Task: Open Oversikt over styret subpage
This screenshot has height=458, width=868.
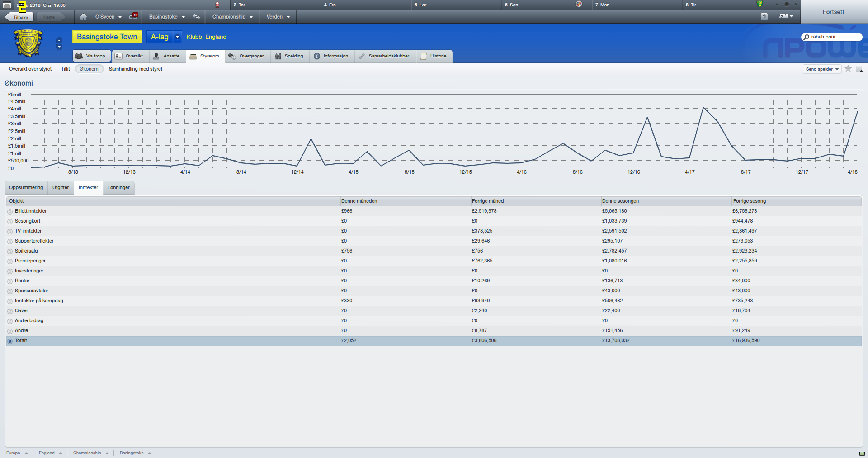Action: [x=30, y=69]
